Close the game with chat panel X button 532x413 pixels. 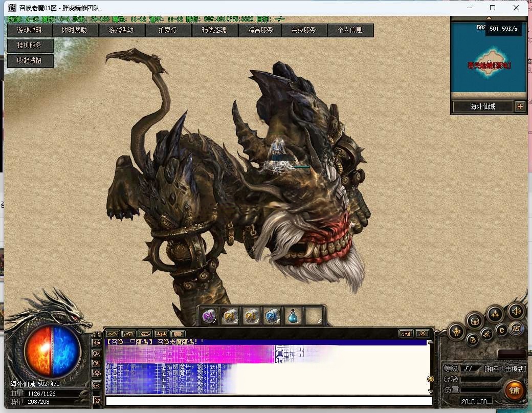pyautogui.click(x=423, y=334)
